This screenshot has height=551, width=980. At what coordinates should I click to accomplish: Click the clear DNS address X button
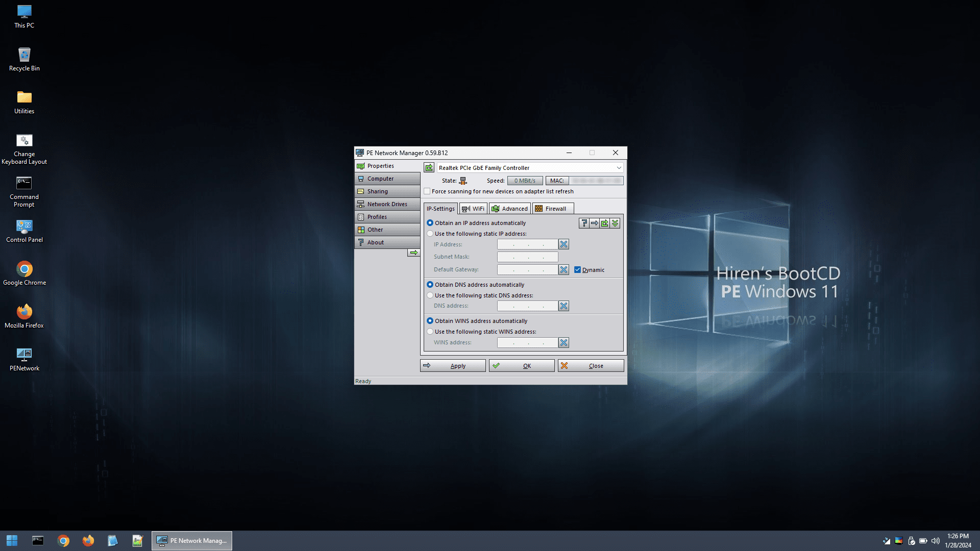[563, 306]
